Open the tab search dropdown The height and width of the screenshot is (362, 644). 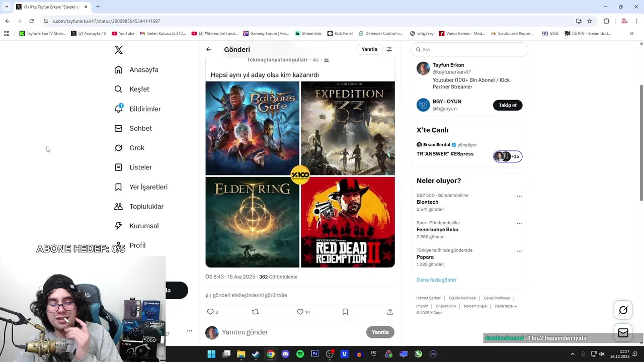pyautogui.click(x=7, y=7)
